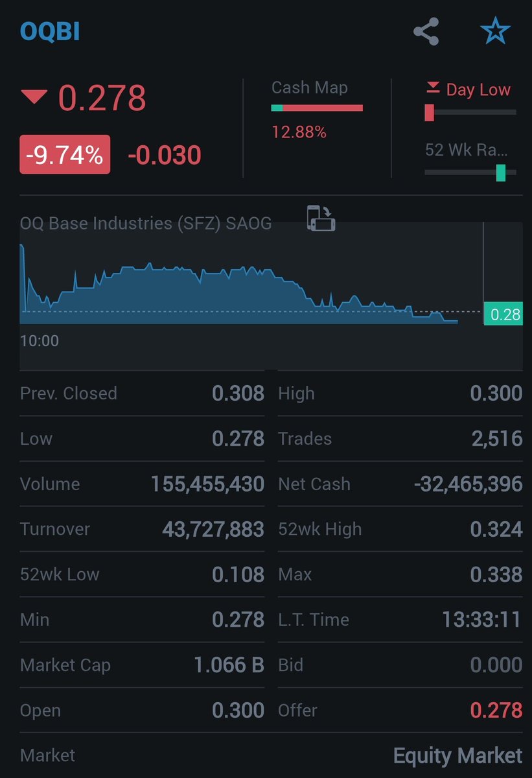Tap the 52 Wk Ra... label
The height and width of the screenshot is (778, 532).
tap(467, 150)
